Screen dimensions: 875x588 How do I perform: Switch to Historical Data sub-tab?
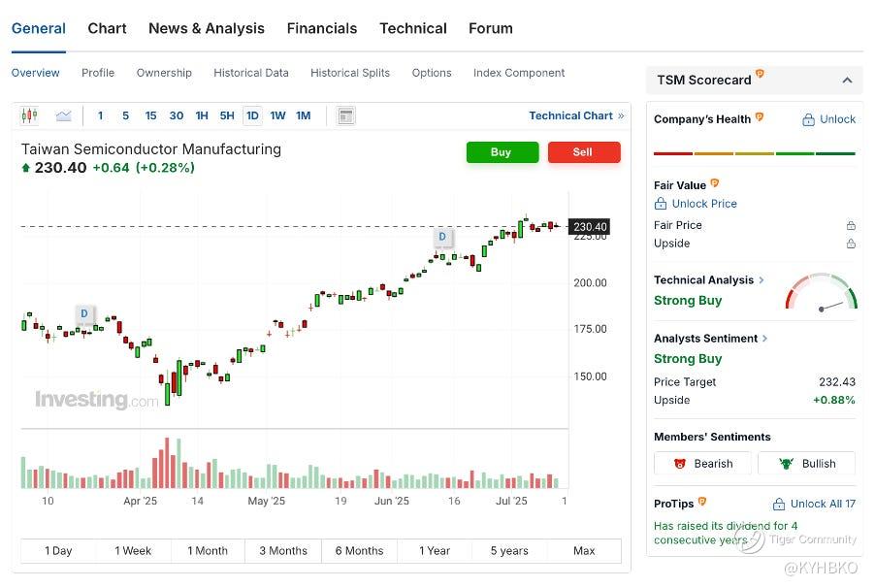[251, 73]
